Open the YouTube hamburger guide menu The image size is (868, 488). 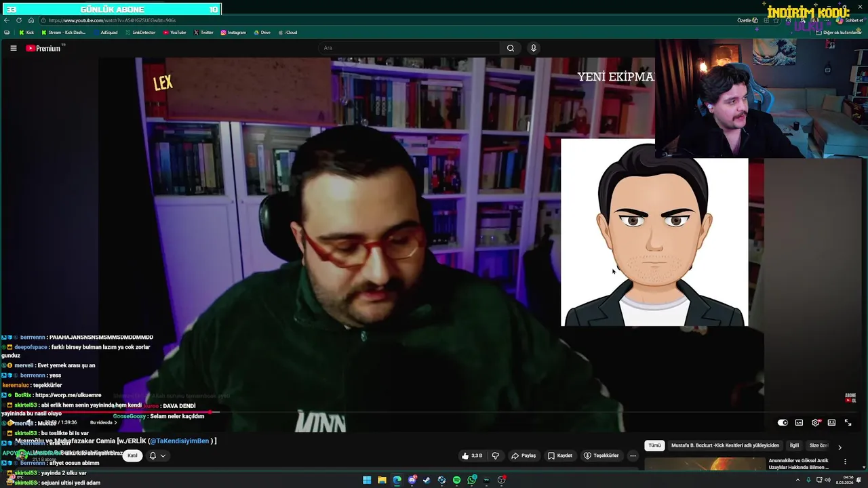pyautogui.click(x=13, y=48)
